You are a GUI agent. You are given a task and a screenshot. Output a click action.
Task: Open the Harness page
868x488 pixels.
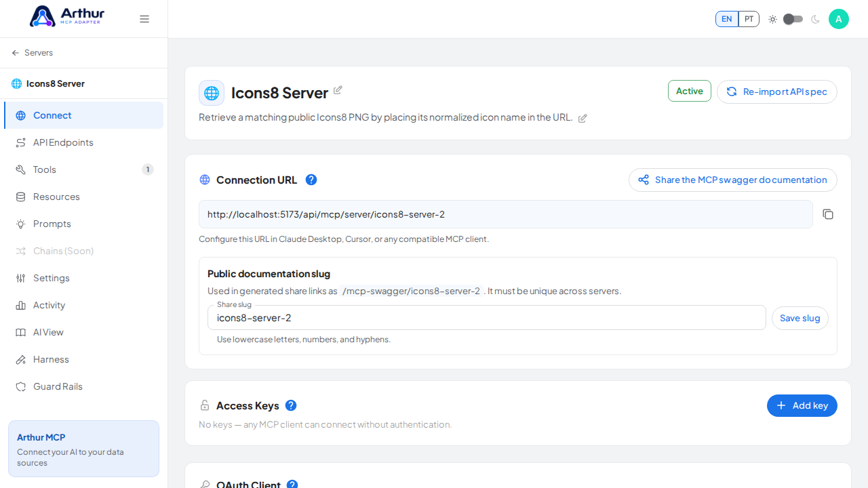(x=84, y=359)
